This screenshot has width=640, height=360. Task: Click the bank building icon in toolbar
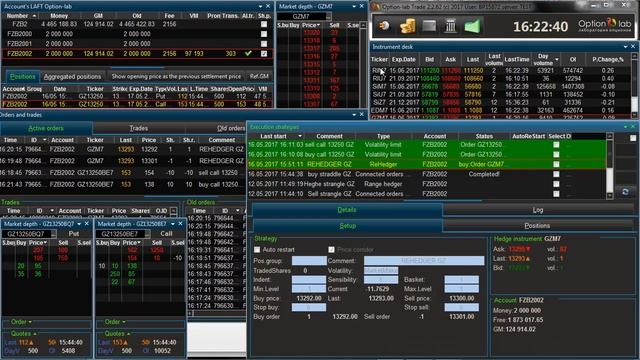tap(450, 26)
